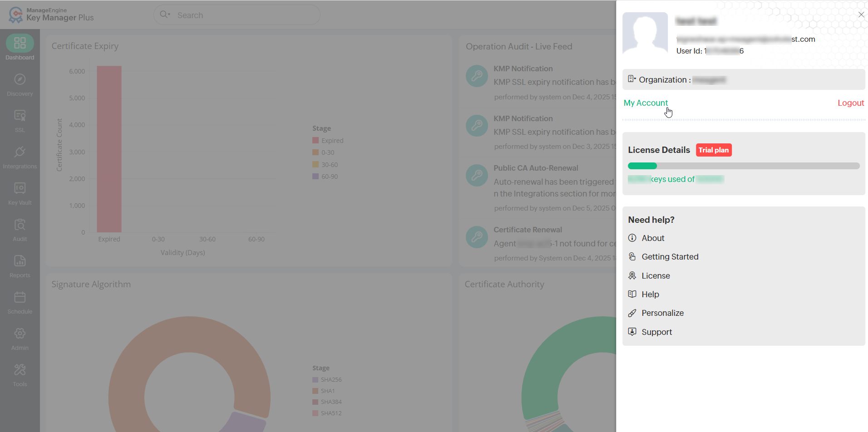The height and width of the screenshot is (432, 868).
Task: Toggle the SHA256 legend swatch
Action: point(315,380)
